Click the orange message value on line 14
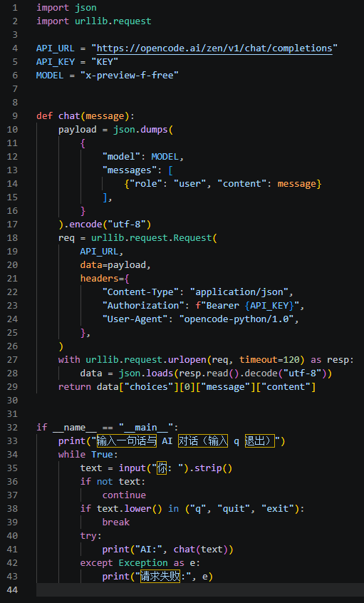Image resolution: width=364 pixels, height=603 pixels. (297, 183)
